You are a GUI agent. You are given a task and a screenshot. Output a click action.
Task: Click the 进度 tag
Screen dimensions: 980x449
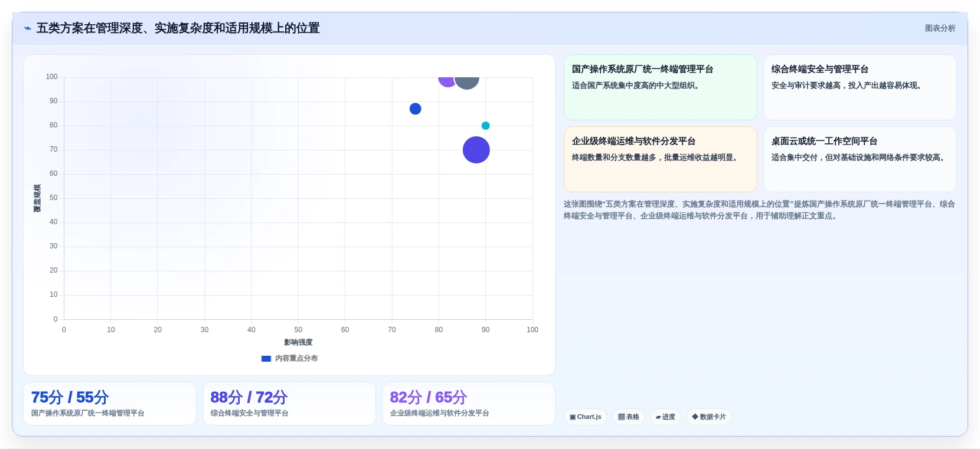665,417
